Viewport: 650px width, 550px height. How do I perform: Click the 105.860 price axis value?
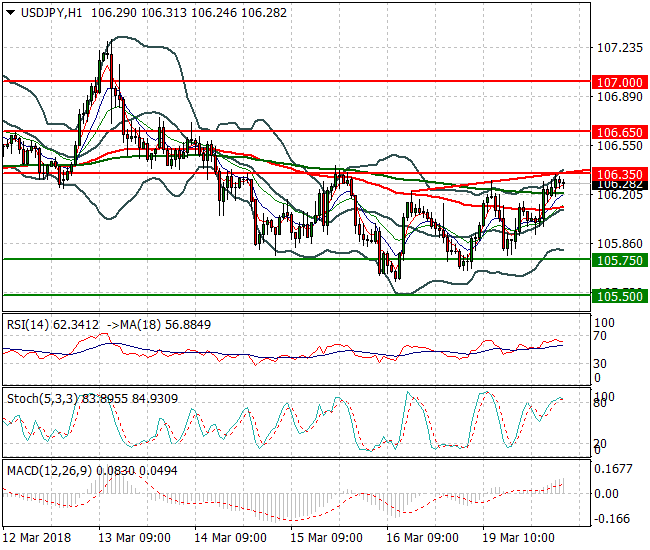tap(620, 243)
